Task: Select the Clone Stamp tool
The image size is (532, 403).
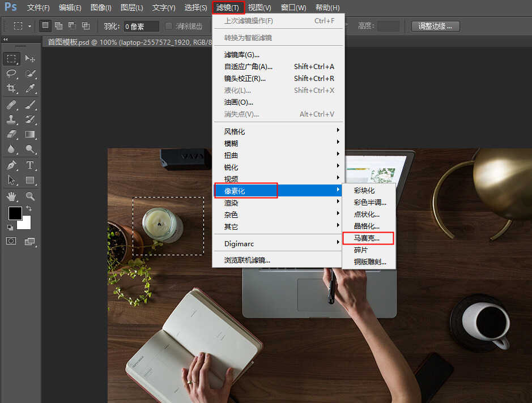Action: tap(11, 119)
